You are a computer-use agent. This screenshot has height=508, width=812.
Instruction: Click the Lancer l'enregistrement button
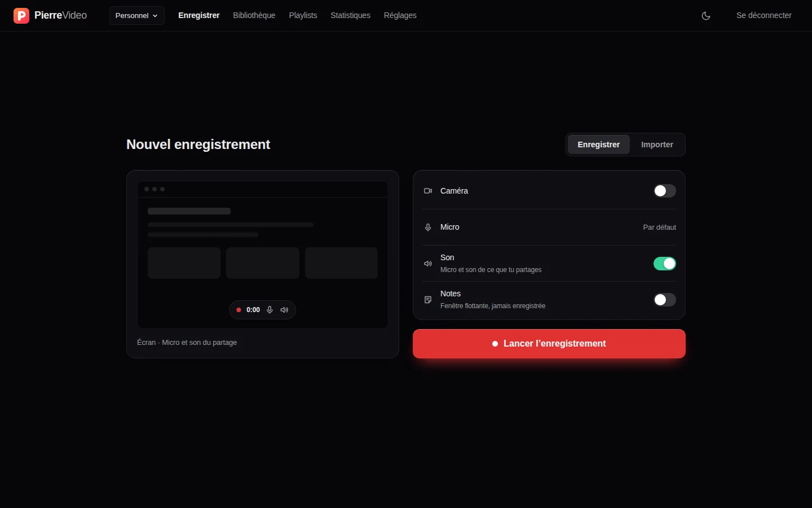coord(549,344)
